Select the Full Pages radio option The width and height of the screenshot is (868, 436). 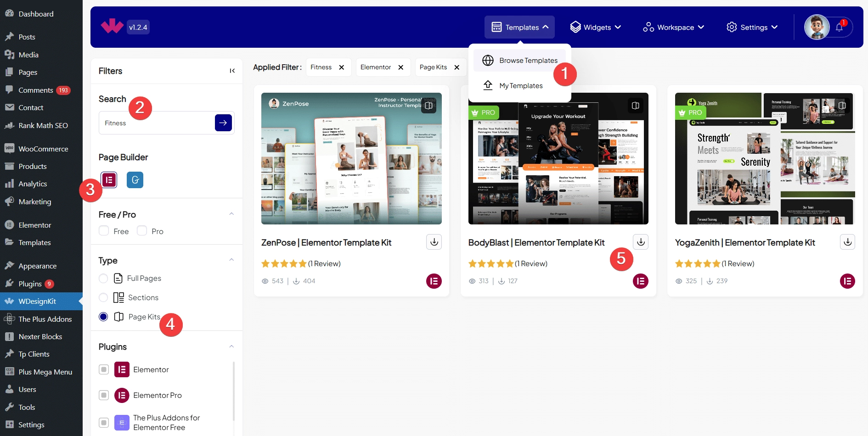click(103, 279)
